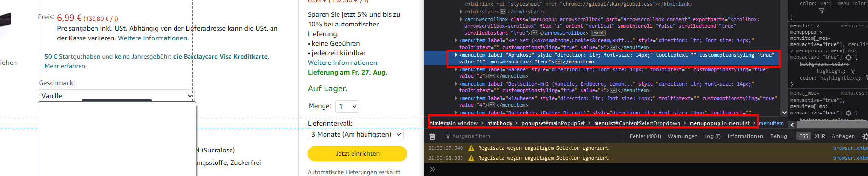Click the Jetzt einrichten button
868x176 pixels.
click(357, 154)
